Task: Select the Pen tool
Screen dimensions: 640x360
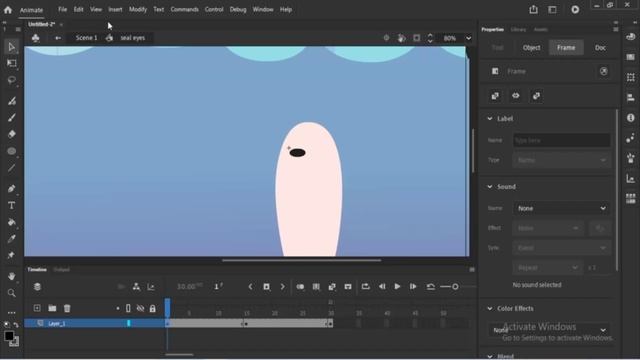Action: point(11,189)
